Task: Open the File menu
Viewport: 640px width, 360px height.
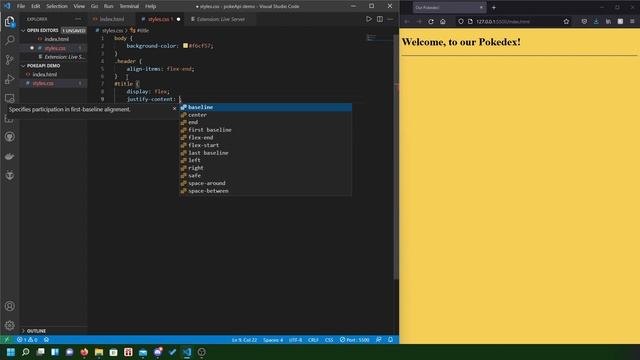Action: point(21,6)
